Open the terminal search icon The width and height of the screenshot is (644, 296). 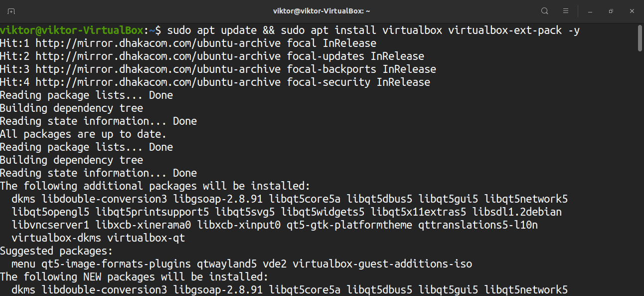(545, 11)
